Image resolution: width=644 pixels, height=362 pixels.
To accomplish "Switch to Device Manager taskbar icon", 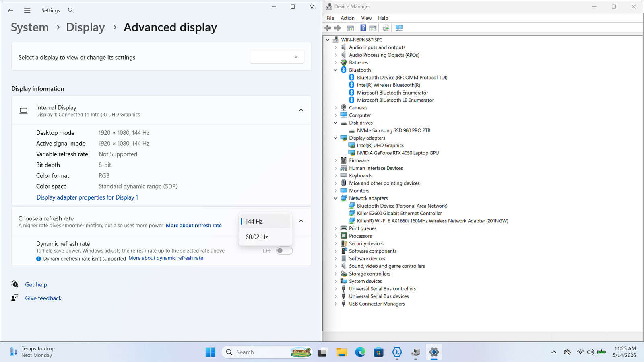I will pyautogui.click(x=416, y=352).
